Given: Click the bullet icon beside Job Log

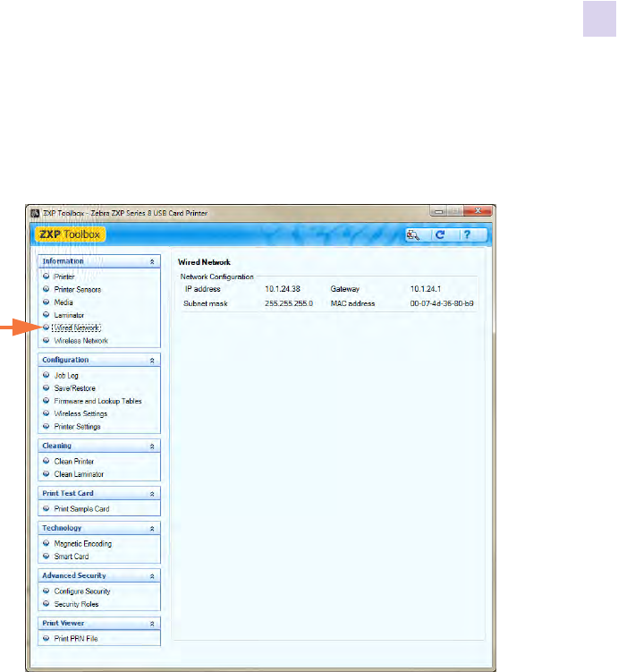Looking at the screenshot, I should coord(47,375).
